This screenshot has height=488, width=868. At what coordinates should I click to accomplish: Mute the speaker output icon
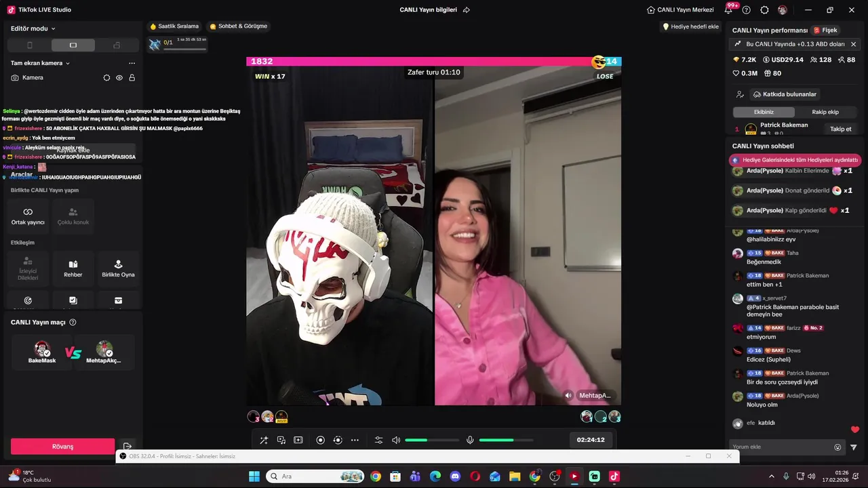tap(396, 440)
